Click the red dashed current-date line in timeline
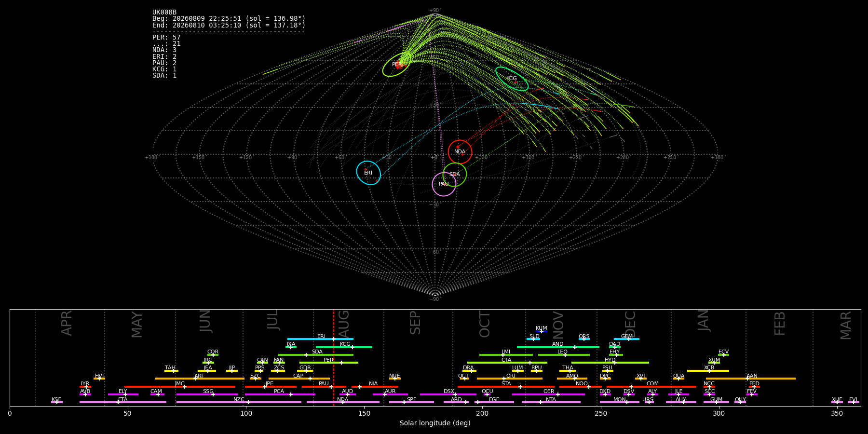 (333, 357)
